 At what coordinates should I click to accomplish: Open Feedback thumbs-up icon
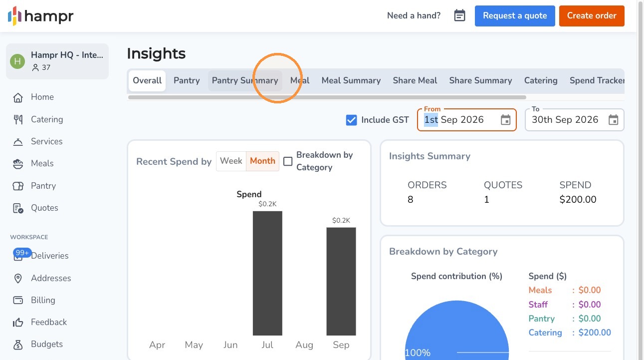[18, 322]
